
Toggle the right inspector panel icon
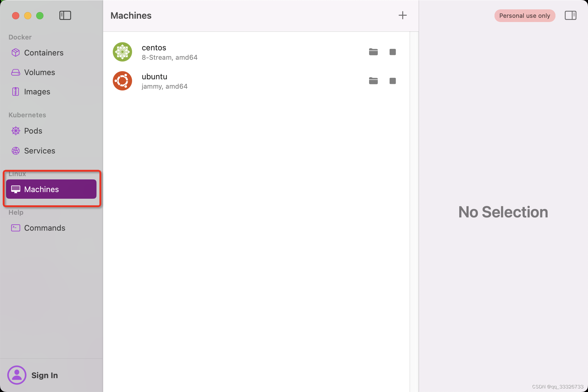click(570, 15)
